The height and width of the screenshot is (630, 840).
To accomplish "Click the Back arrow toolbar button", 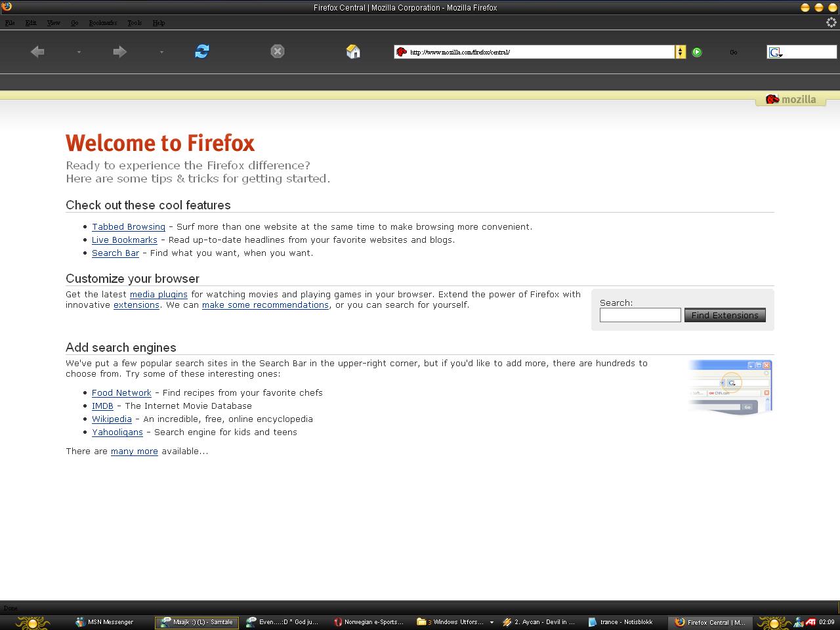I will point(37,52).
